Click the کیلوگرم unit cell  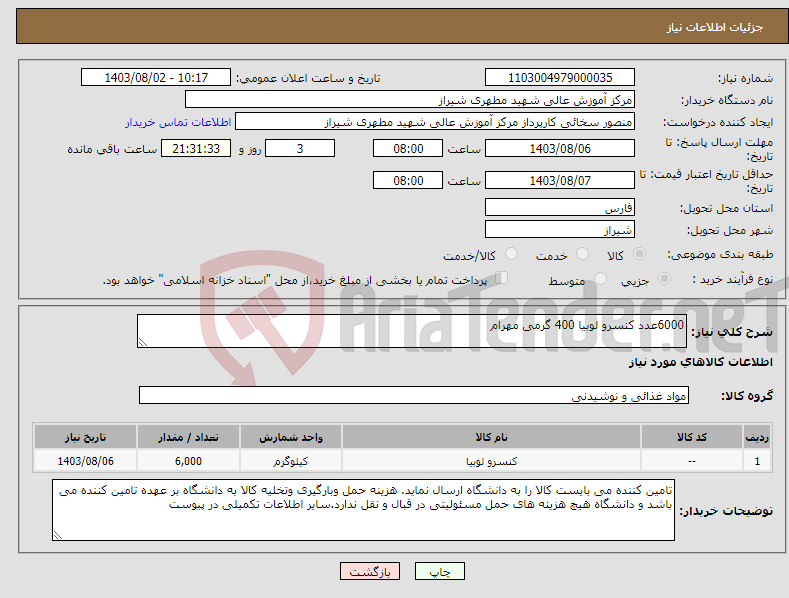[x=291, y=461]
